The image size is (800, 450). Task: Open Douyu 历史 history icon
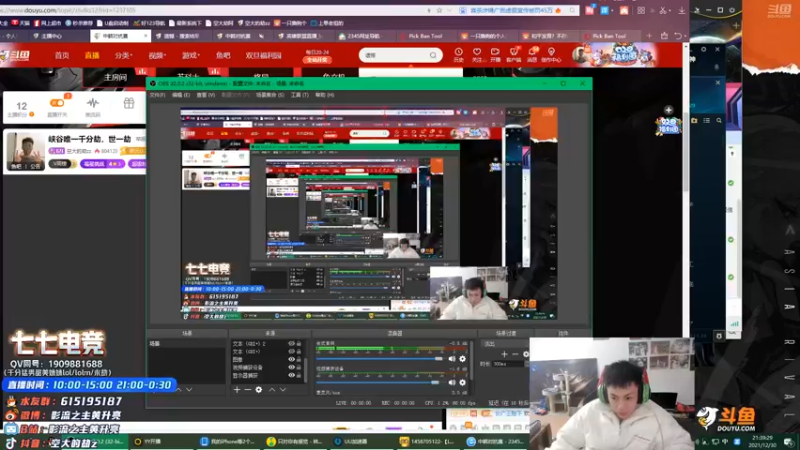point(459,55)
